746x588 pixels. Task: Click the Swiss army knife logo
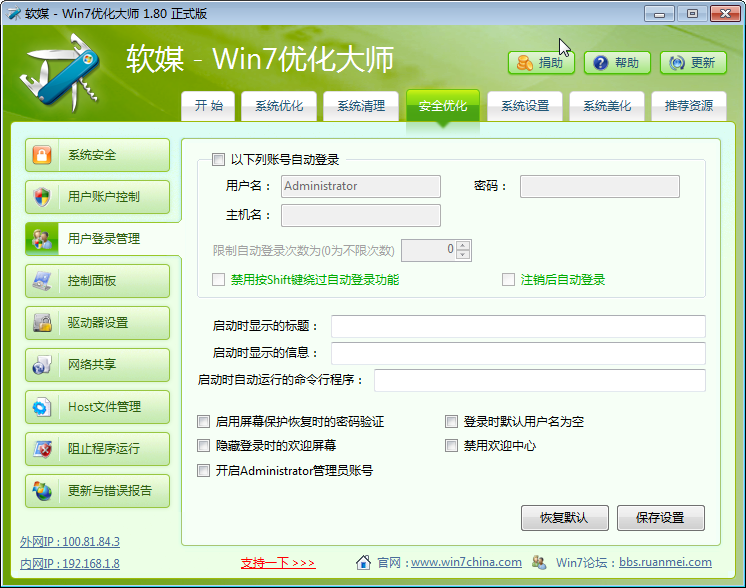[60, 72]
